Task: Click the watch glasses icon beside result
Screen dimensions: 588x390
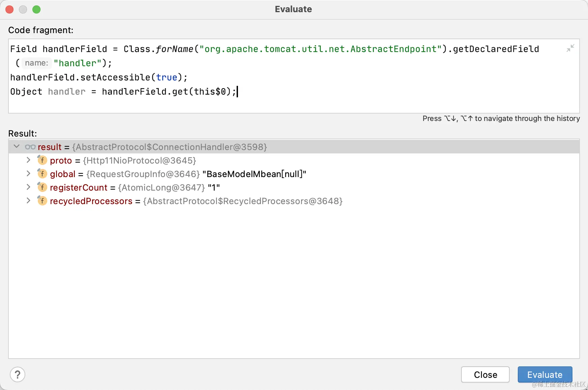Action: [x=30, y=147]
